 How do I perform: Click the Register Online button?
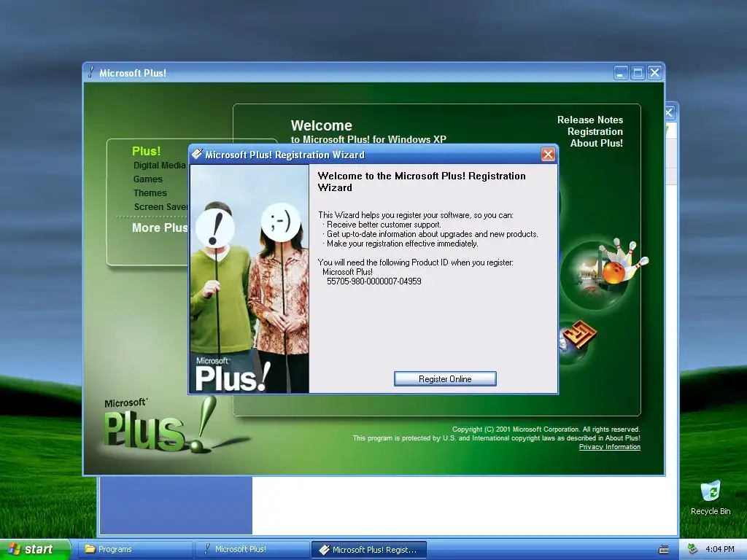[445, 378]
